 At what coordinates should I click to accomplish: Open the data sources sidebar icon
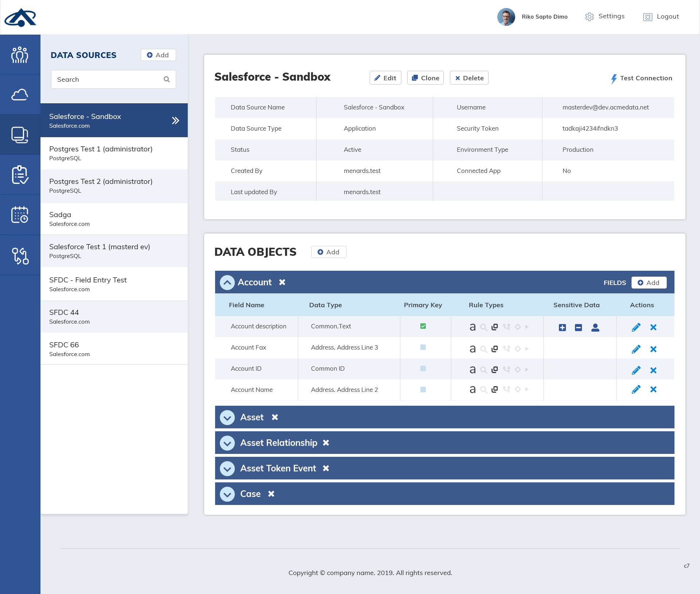click(x=20, y=135)
